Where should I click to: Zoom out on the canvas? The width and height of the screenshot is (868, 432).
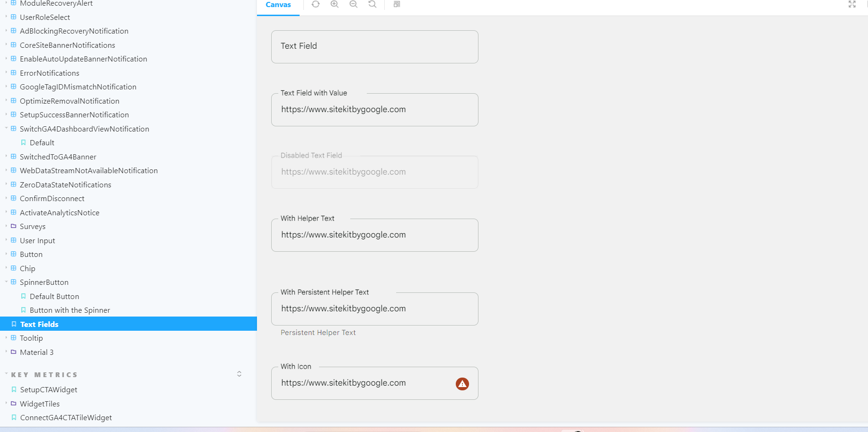click(x=354, y=4)
